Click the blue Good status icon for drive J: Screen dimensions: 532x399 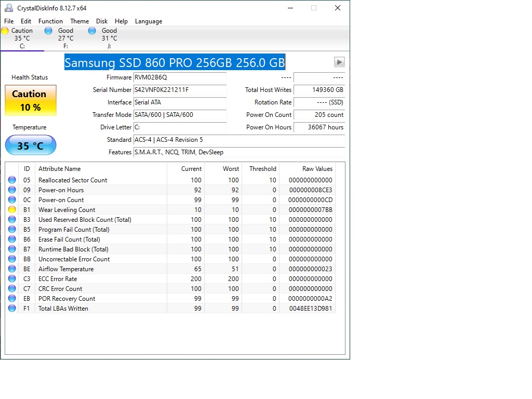click(92, 31)
